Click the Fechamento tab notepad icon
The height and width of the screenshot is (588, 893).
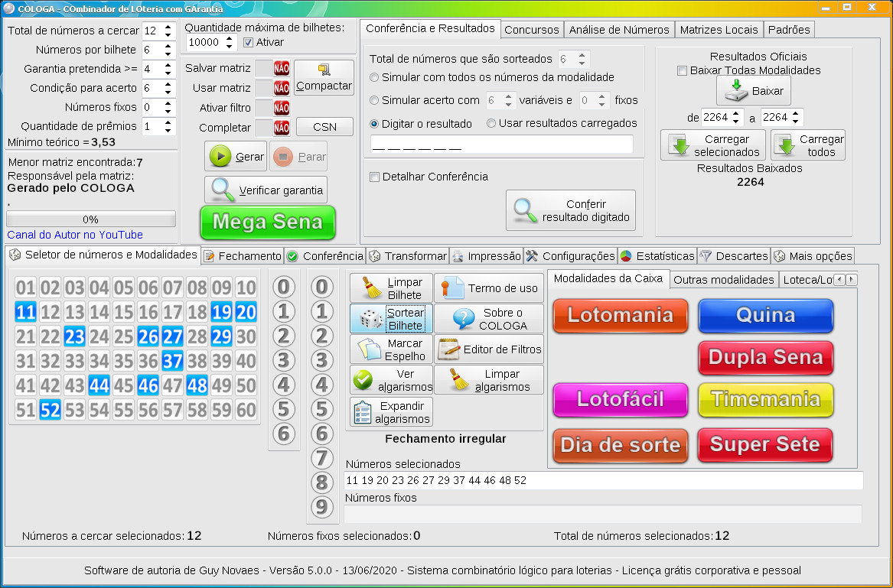coord(209,256)
